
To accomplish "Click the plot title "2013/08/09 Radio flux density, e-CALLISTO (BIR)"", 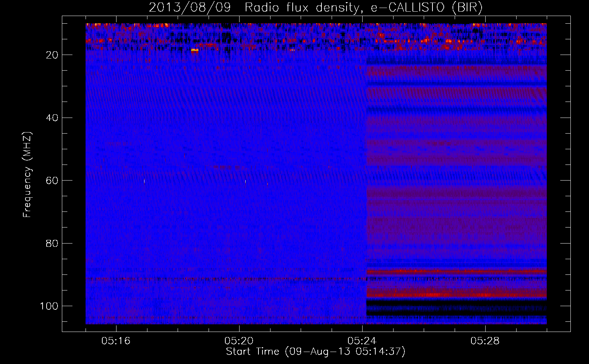I will tap(316, 8).
